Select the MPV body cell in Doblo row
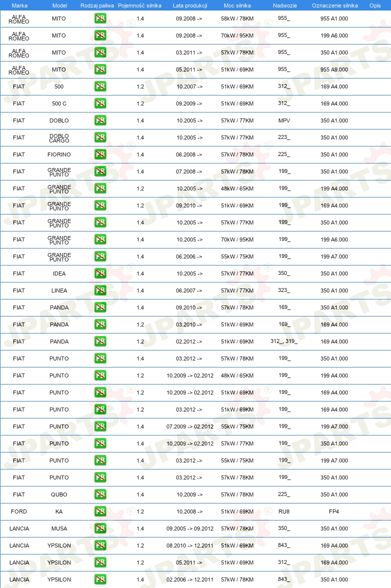 click(284, 121)
